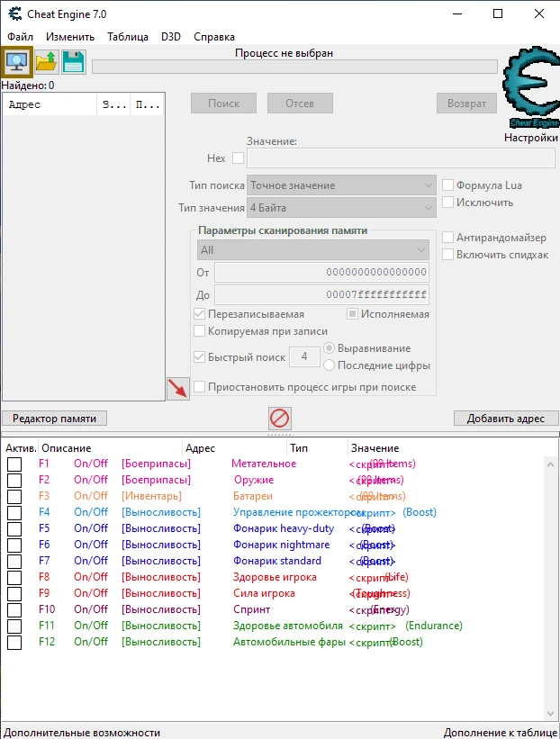Activate F11 Здоровье автомобиля checkbox
Image resolution: width=560 pixels, height=739 pixels.
[x=14, y=626]
